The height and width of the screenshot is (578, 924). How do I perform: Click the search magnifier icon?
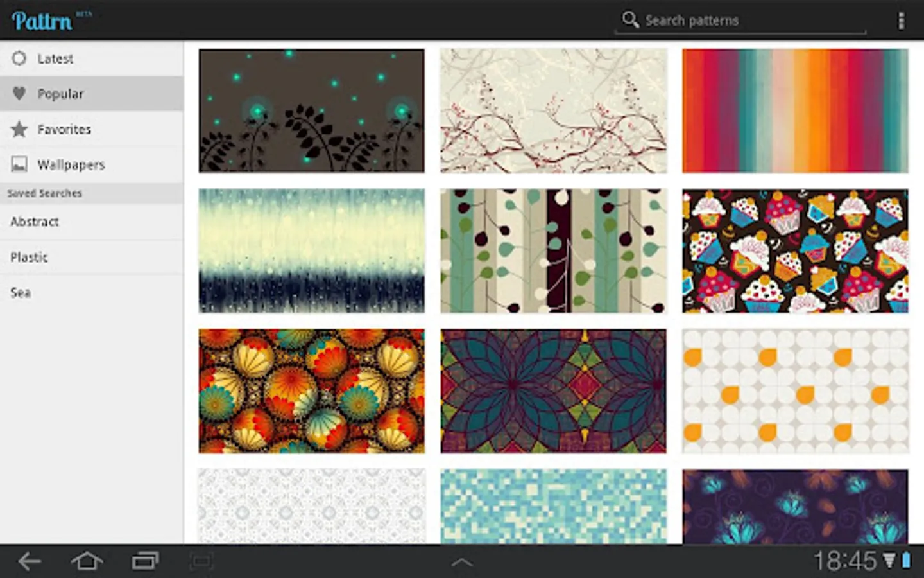(x=631, y=19)
